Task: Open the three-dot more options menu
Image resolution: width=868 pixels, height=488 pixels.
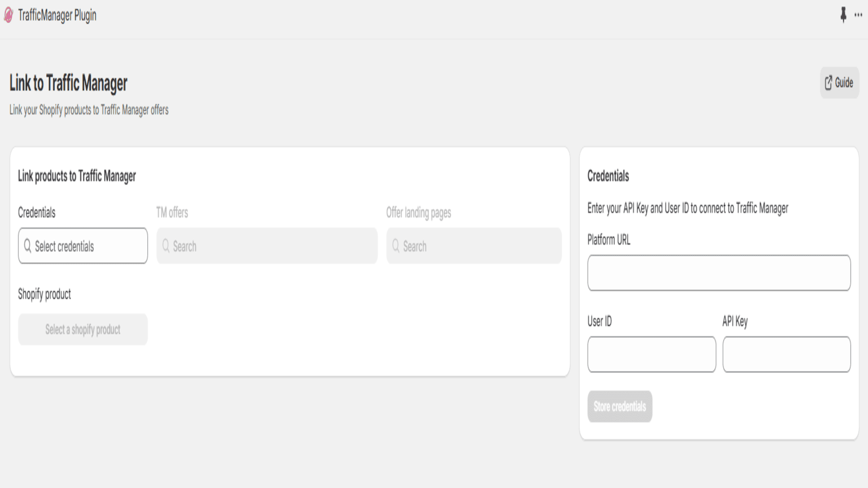Action: [x=858, y=15]
